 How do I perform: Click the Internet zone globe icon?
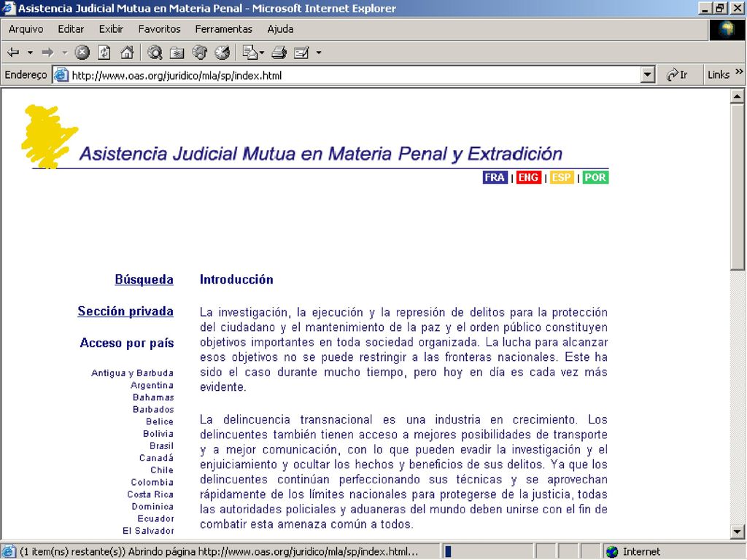click(x=612, y=552)
